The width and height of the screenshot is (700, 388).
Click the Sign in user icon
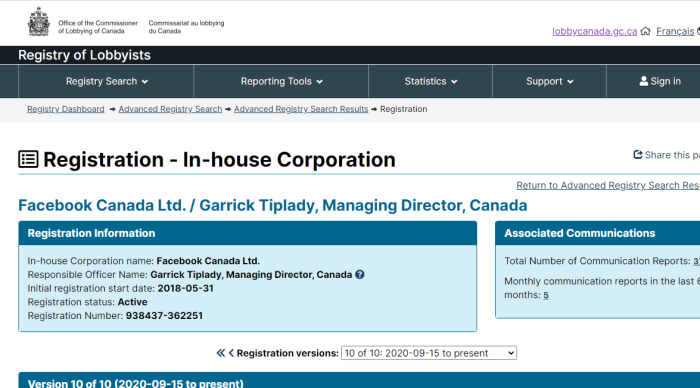point(643,81)
